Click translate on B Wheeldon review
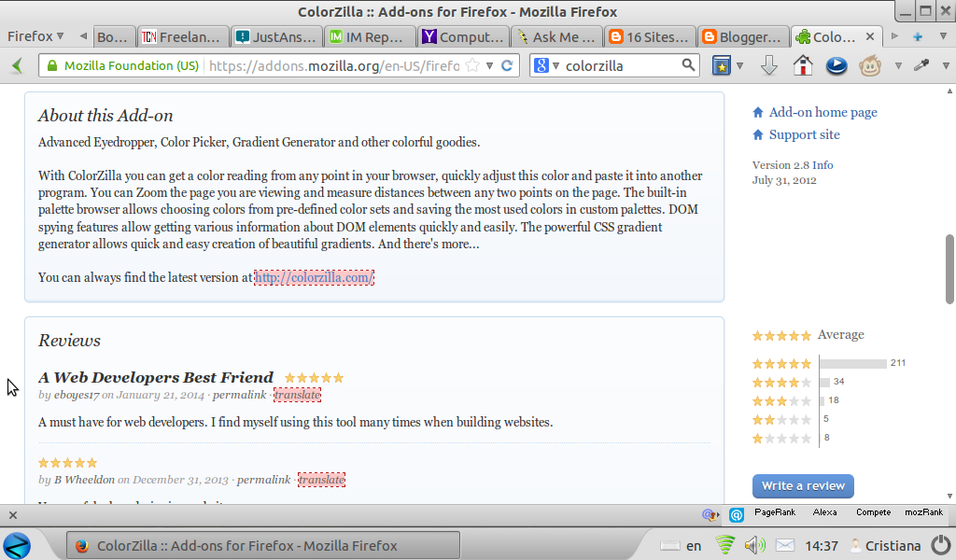956x560 pixels. [x=322, y=480]
